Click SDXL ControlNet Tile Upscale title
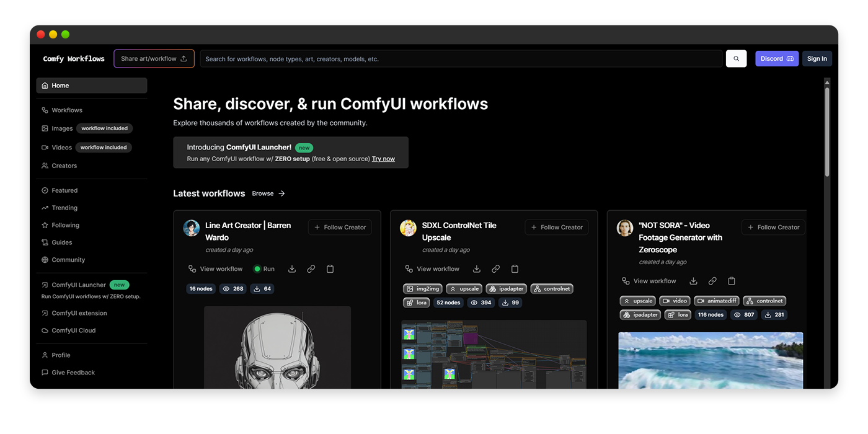The image size is (868, 434). click(x=459, y=231)
